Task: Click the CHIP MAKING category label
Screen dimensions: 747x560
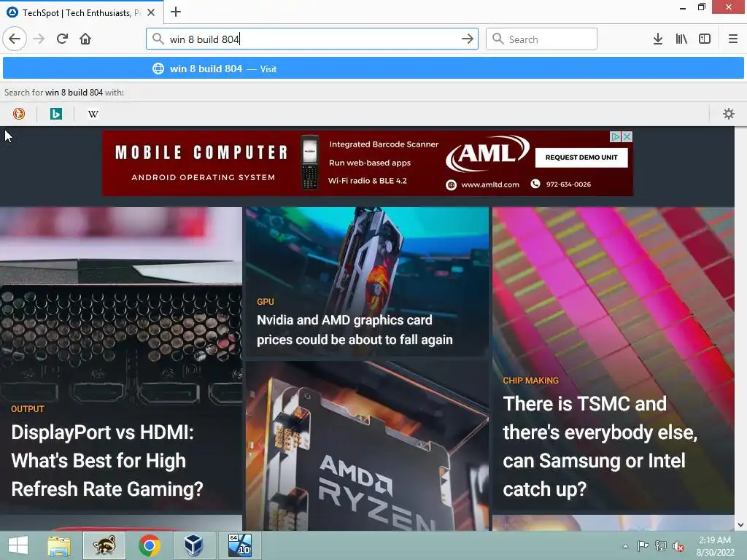Action: 530,381
